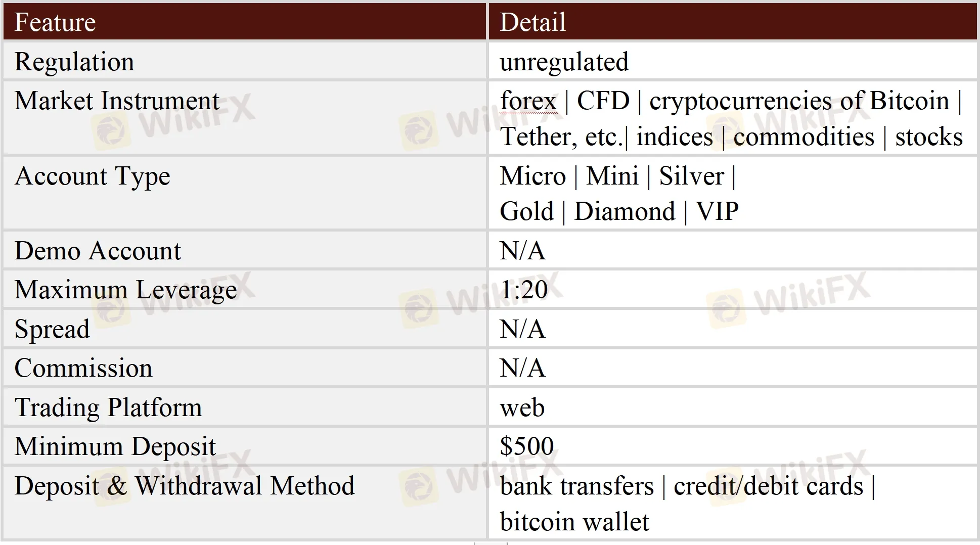Select the Market Instrument label
This screenshot has width=980, height=545.
[117, 101]
